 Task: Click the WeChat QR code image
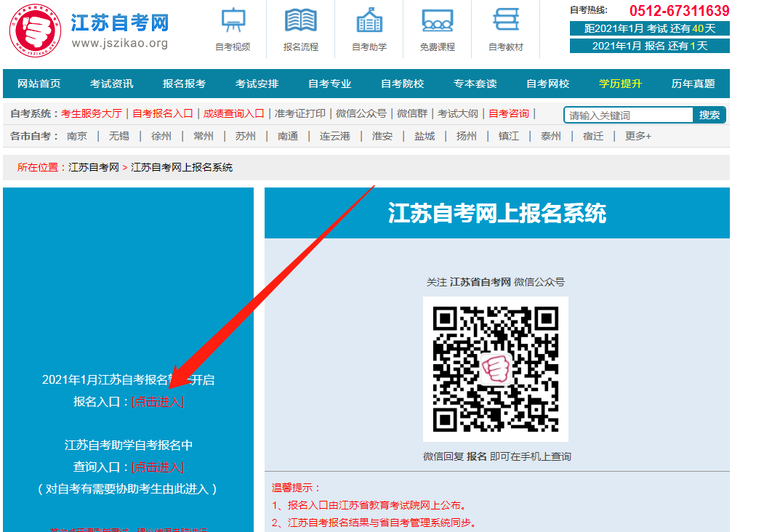click(x=496, y=368)
